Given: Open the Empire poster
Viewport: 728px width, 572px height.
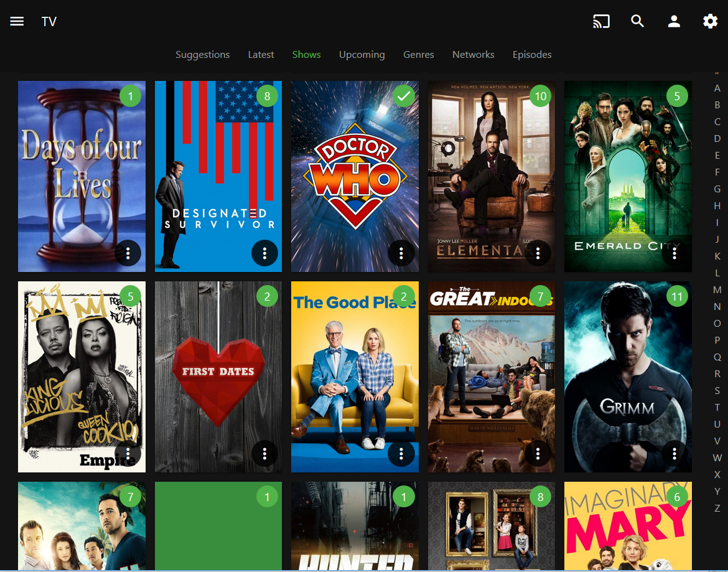Looking at the screenshot, I should pos(82,377).
